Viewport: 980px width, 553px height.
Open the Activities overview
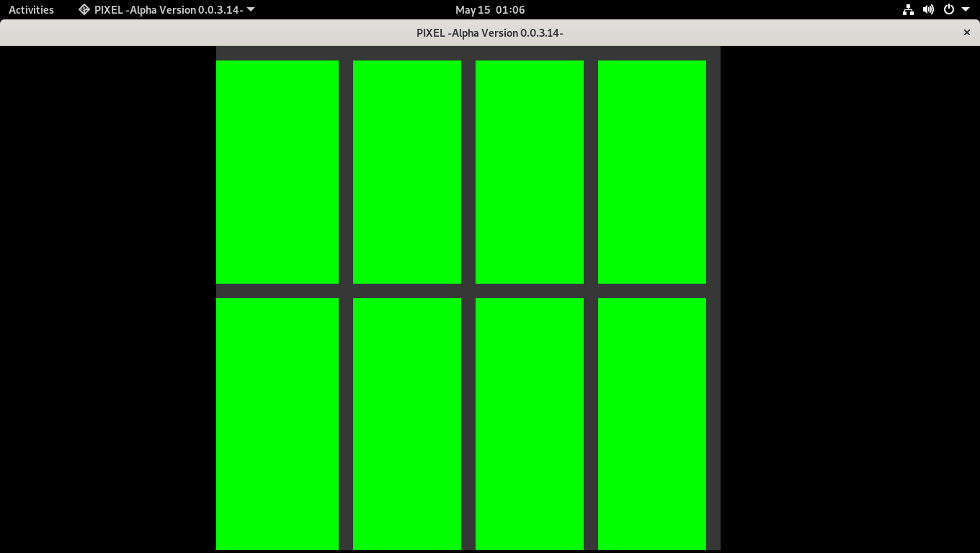tap(31, 10)
